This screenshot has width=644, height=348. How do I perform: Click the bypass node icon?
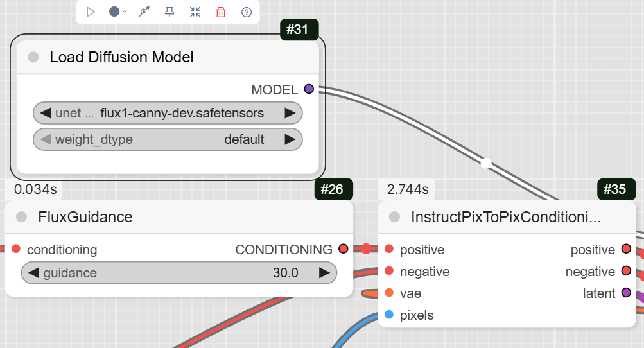tap(144, 12)
